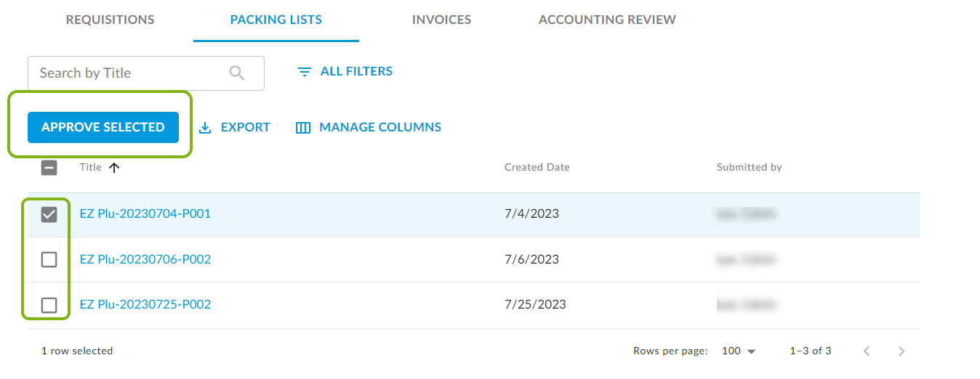Go to next page arrow
The width and height of the screenshot is (980, 379).
point(901,351)
